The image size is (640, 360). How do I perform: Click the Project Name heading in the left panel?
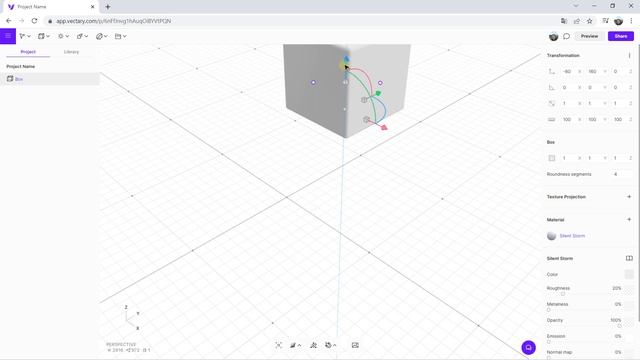coord(20,66)
